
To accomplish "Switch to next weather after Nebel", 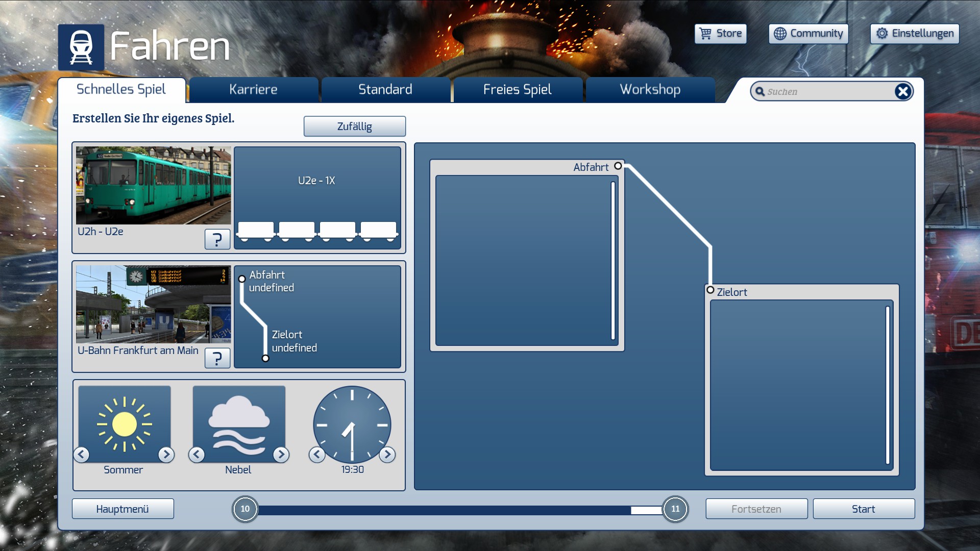I will (x=281, y=454).
